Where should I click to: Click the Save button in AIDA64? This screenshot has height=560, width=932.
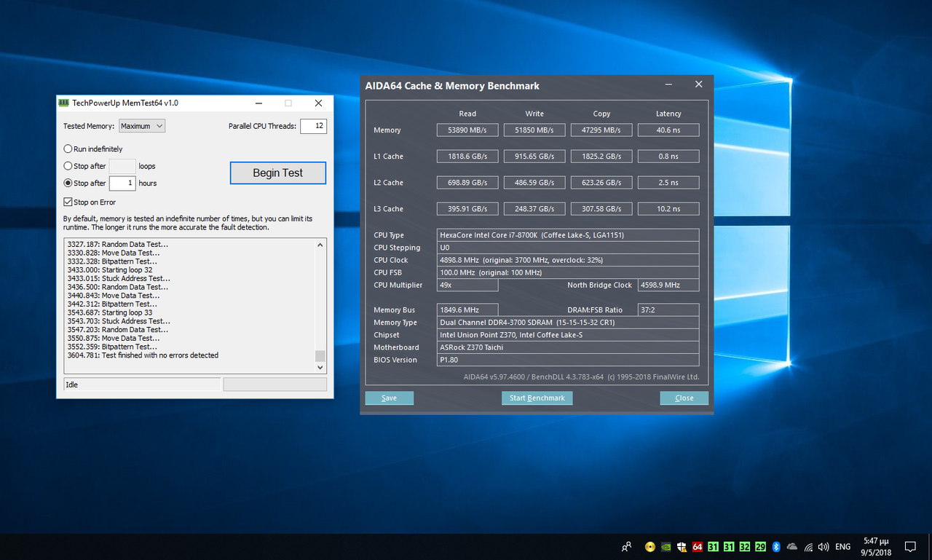(390, 398)
